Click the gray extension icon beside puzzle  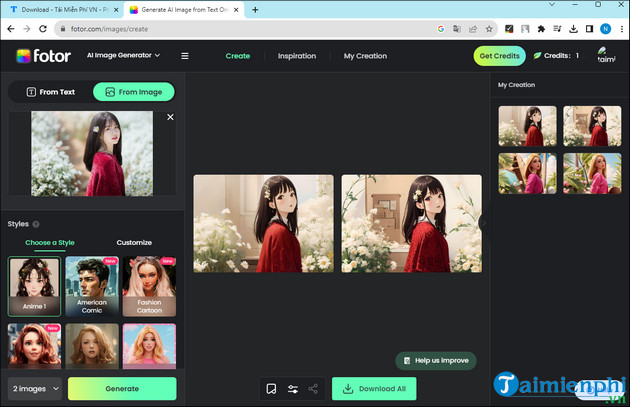click(x=525, y=29)
